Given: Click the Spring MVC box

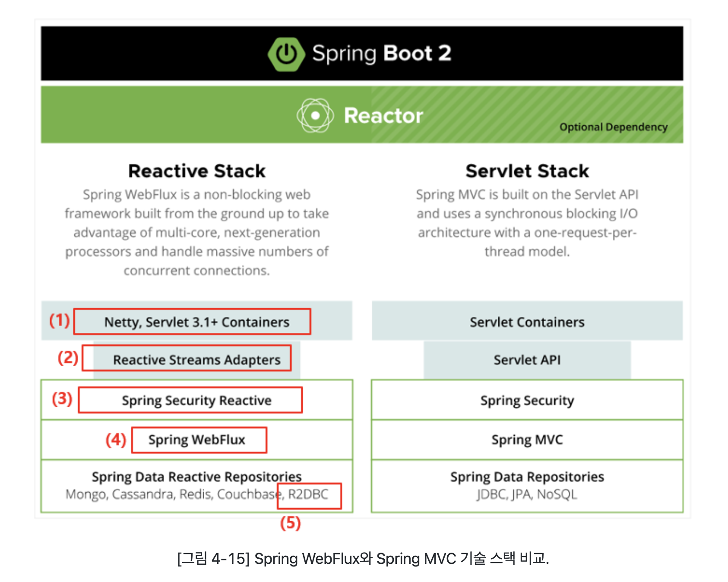Looking at the screenshot, I should click(x=527, y=440).
